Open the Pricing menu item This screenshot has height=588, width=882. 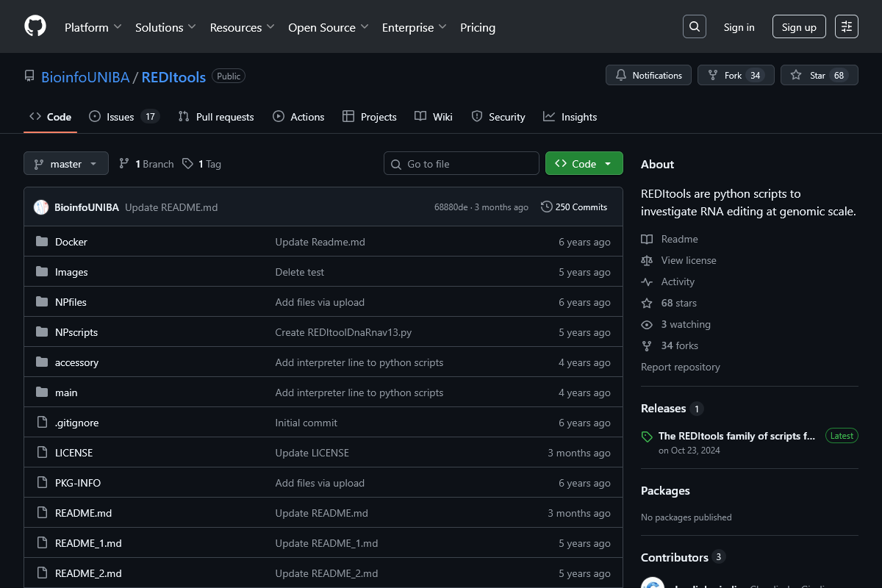click(477, 27)
